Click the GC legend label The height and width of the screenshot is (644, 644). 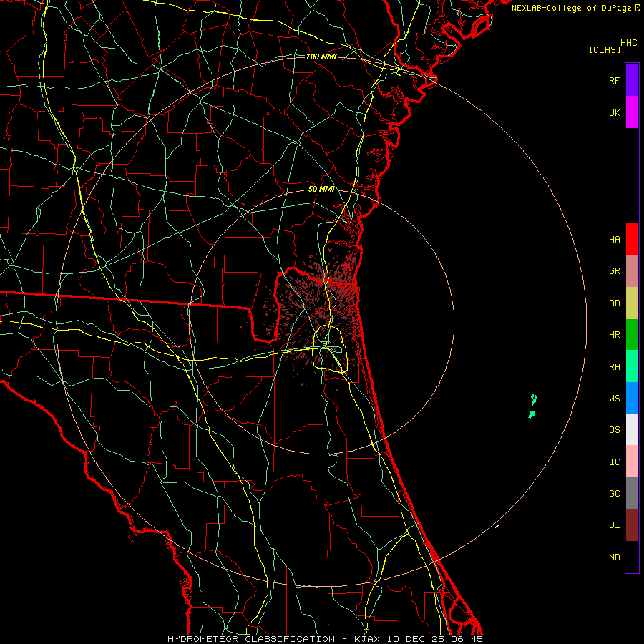coord(614,493)
